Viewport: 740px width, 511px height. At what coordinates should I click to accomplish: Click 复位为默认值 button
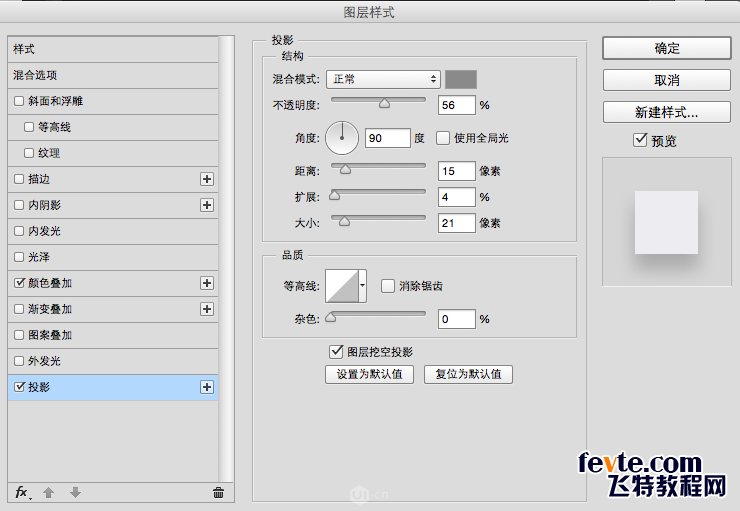click(468, 374)
